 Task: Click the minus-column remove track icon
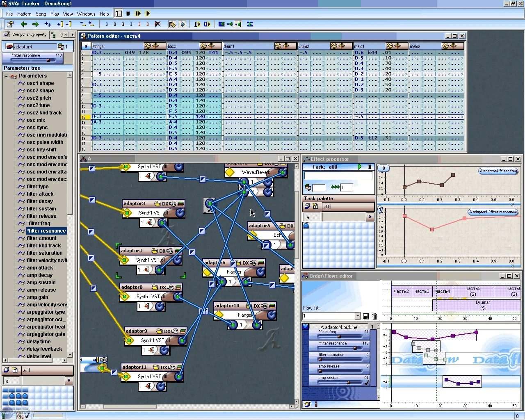68,24
